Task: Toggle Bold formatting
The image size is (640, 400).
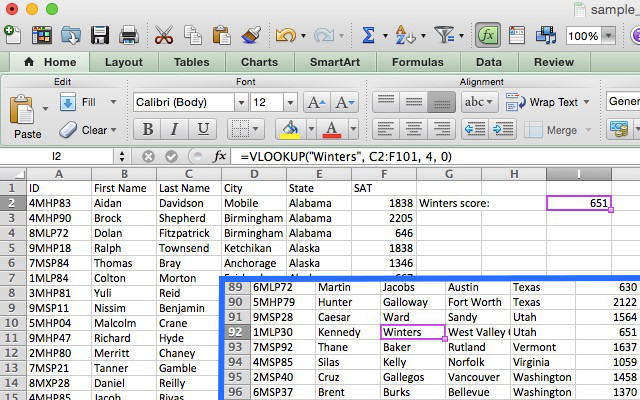Action: pyautogui.click(x=148, y=130)
